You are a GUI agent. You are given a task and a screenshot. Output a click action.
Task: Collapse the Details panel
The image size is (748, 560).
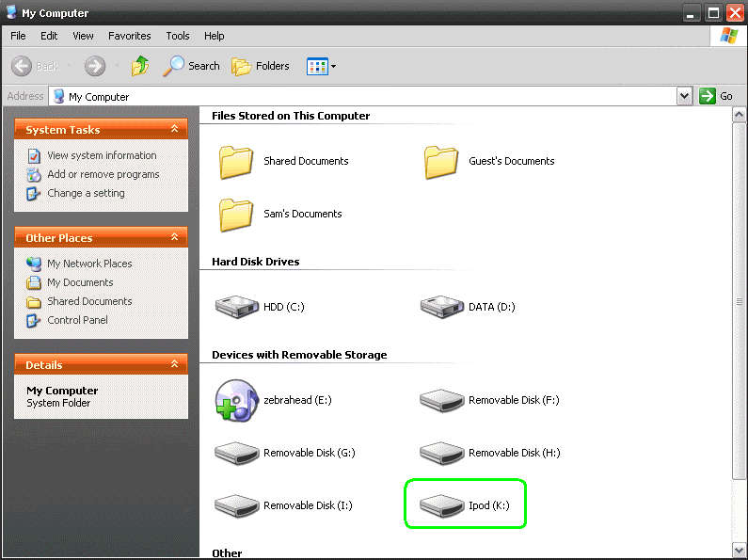point(174,365)
